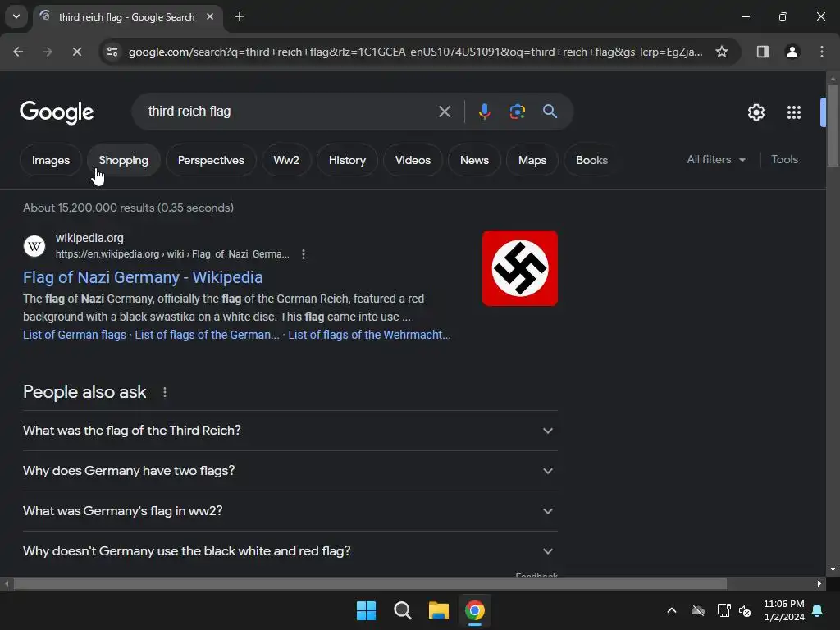Select the Ww2 filter chip

click(x=286, y=160)
